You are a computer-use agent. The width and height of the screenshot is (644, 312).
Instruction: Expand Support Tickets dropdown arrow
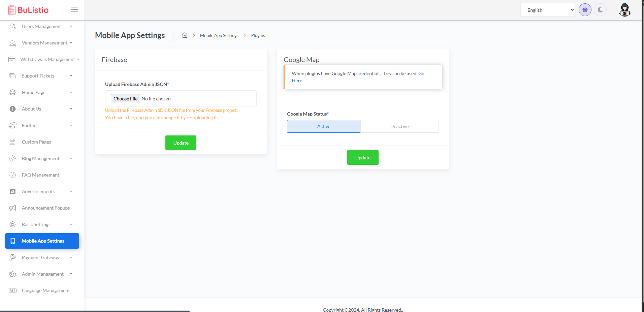coord(71,76)
